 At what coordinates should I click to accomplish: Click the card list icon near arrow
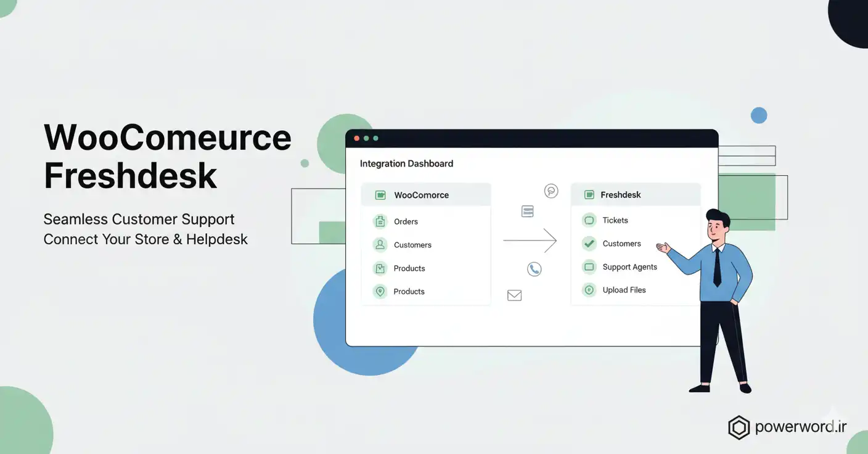(x=527, y=212)
